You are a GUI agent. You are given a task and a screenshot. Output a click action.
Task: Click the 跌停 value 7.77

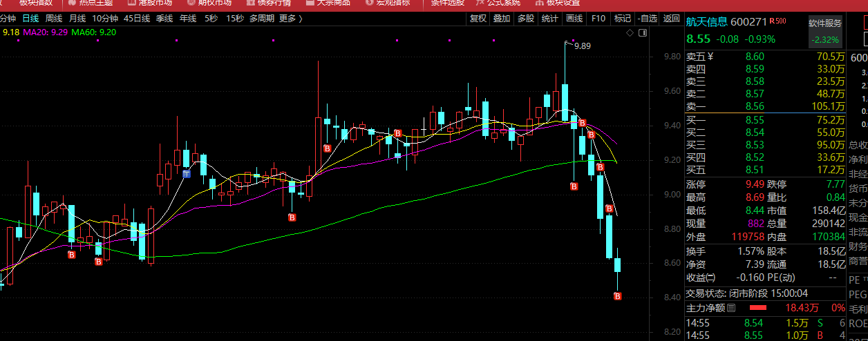[x=835, y=184]
